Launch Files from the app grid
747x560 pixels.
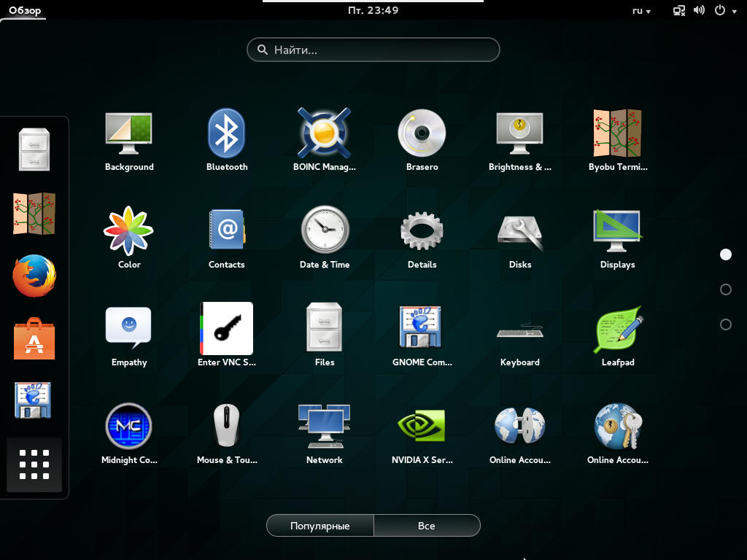click(x=325, y=335)
